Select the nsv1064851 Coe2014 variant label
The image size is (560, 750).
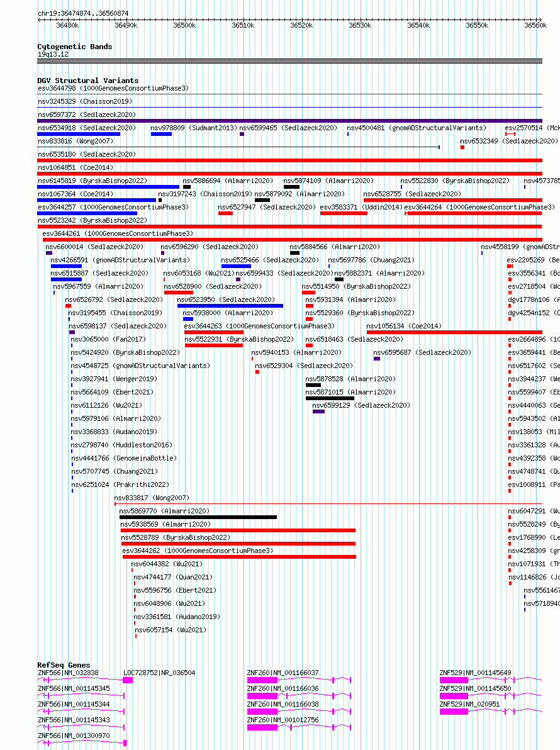(76, 167)
